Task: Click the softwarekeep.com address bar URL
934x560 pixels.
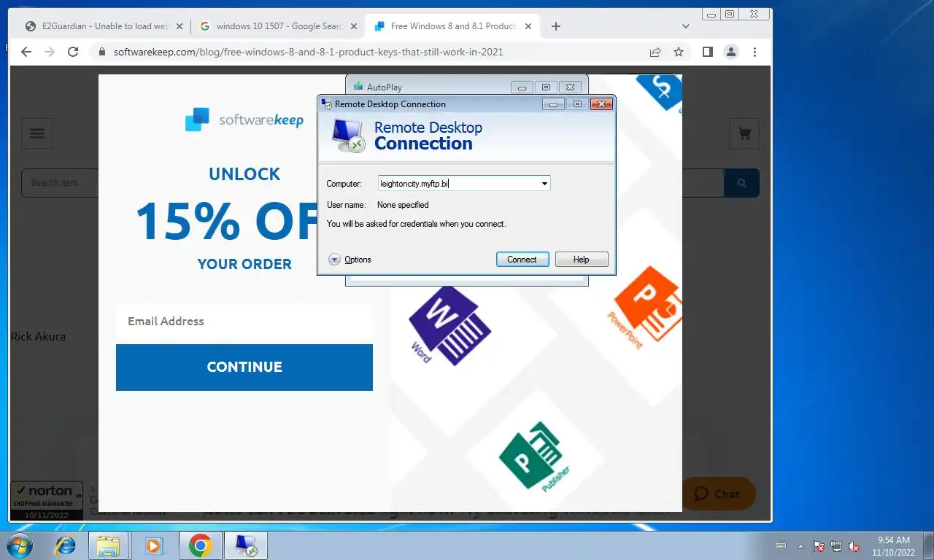Action: point(309,52)
